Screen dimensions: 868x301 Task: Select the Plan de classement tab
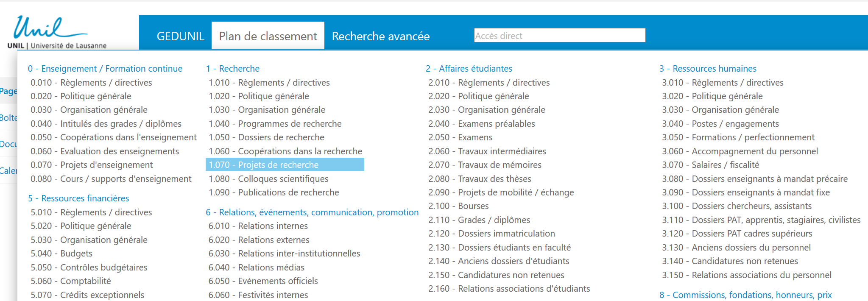268,36
